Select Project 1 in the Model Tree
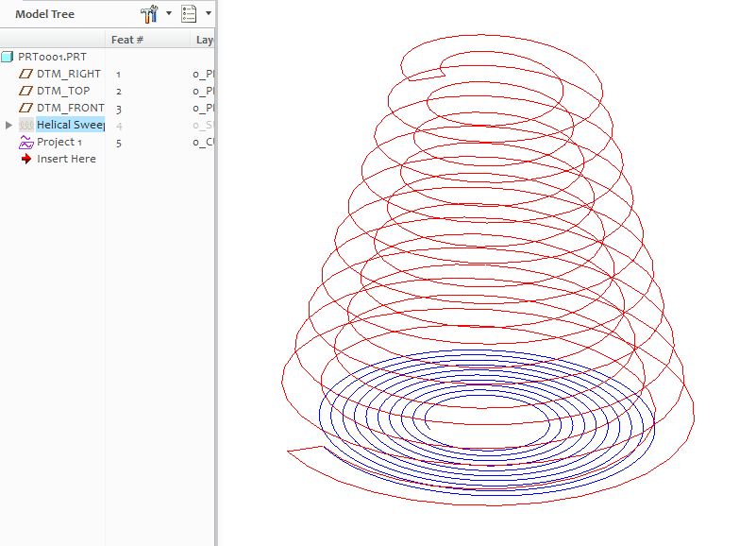 [x=59, y=142]
